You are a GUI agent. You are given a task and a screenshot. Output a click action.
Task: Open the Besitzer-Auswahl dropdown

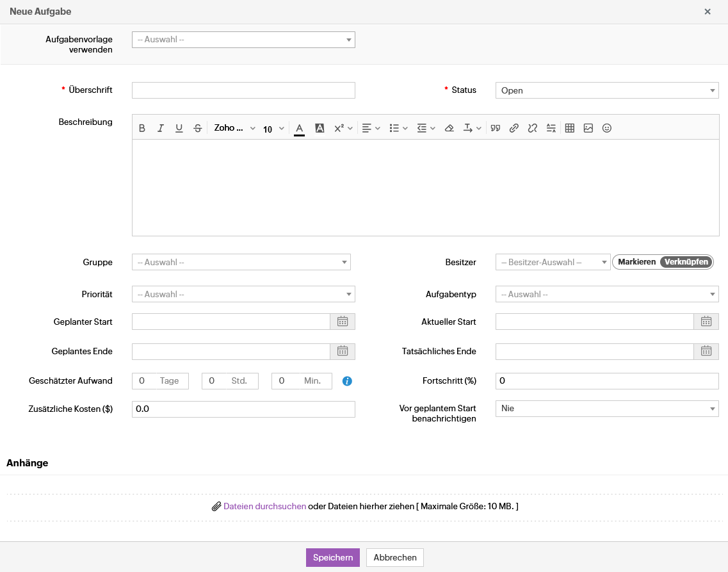pyautogui.click(x=553, y=262)
